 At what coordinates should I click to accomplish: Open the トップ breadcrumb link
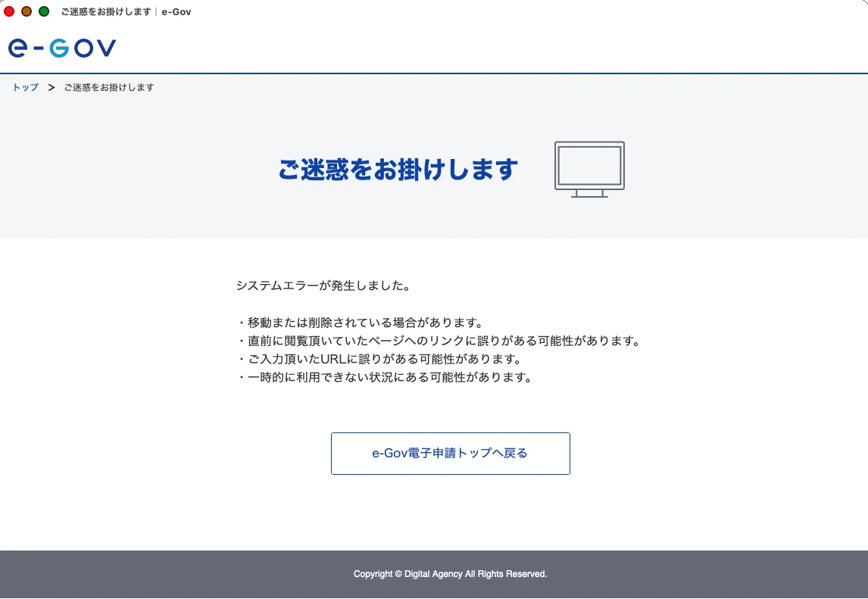pos(26,88)
